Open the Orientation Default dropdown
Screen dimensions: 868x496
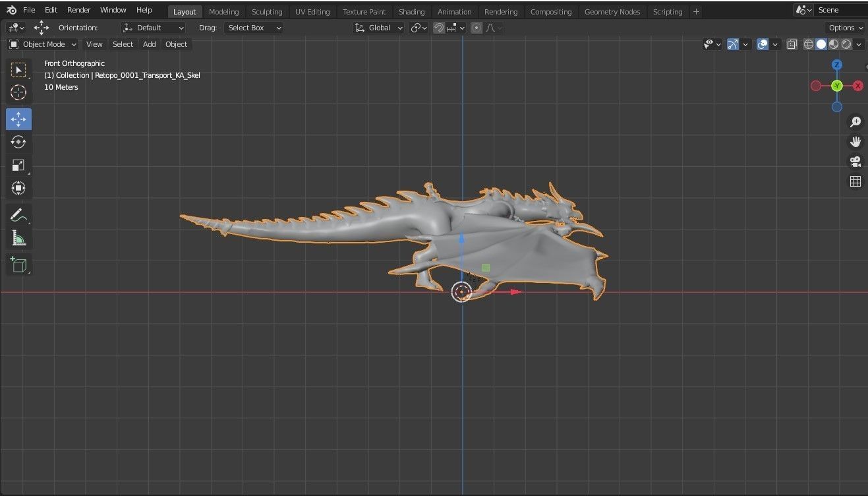(154, 28)
